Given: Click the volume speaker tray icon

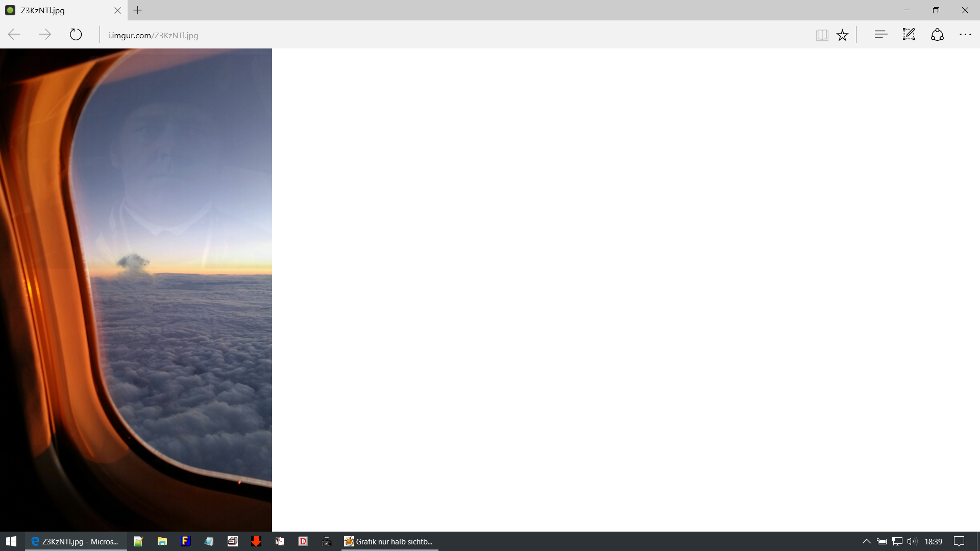Looking at the screenshot, I should (x=912, y=541).
